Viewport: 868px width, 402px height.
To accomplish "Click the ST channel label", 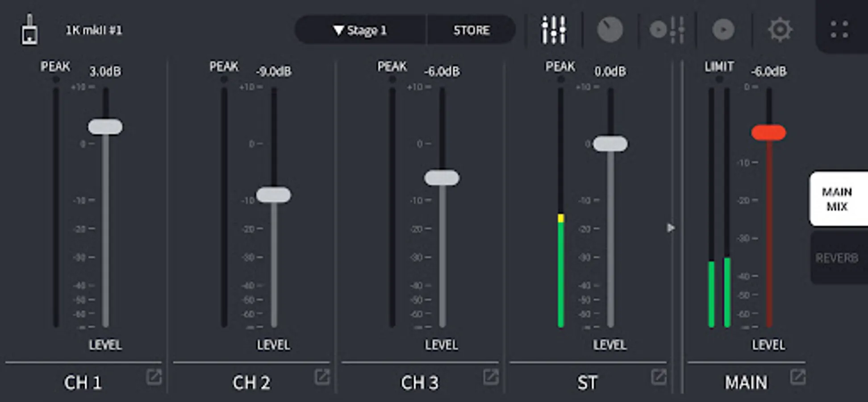I will coord(587,382).
